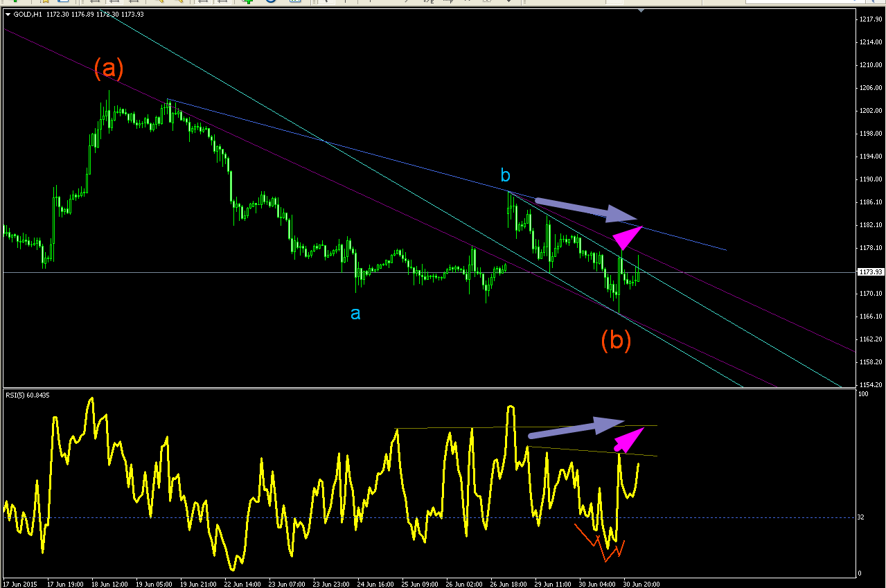Select the cyan lowercase a label
The height and width of the screenshot is (588, 886).
(x=355, y=314)
